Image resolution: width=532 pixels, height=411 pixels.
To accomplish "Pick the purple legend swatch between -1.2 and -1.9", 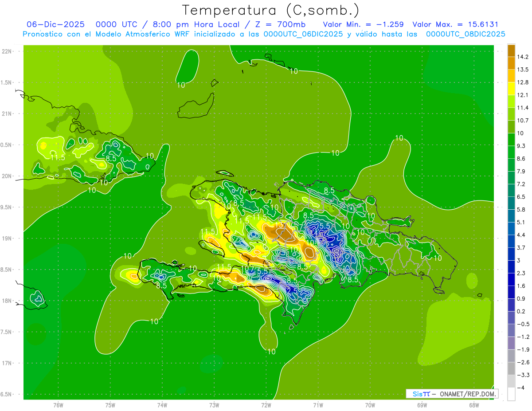I will [511, 343].
